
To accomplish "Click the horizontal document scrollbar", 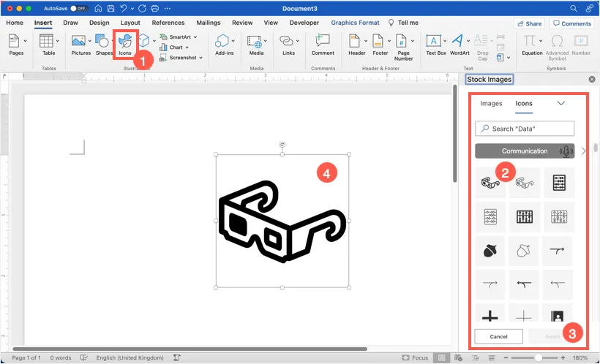I will (x=190, y=349).
